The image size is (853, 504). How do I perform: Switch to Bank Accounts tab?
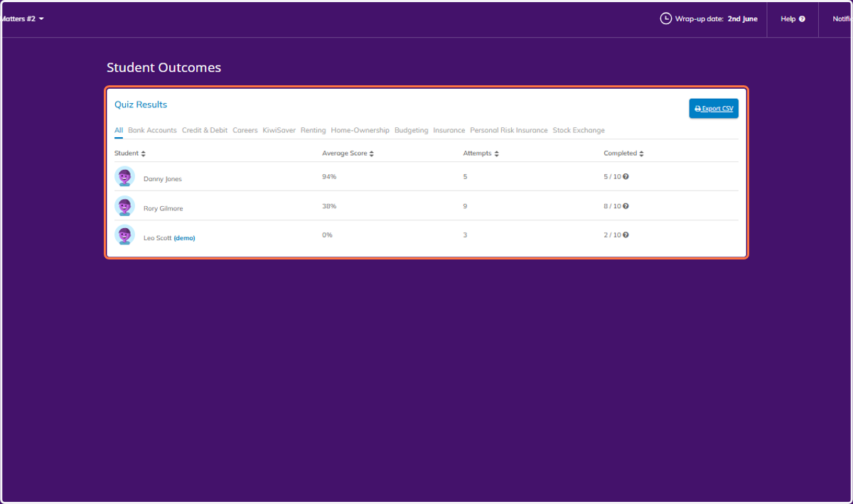point(152,131)
